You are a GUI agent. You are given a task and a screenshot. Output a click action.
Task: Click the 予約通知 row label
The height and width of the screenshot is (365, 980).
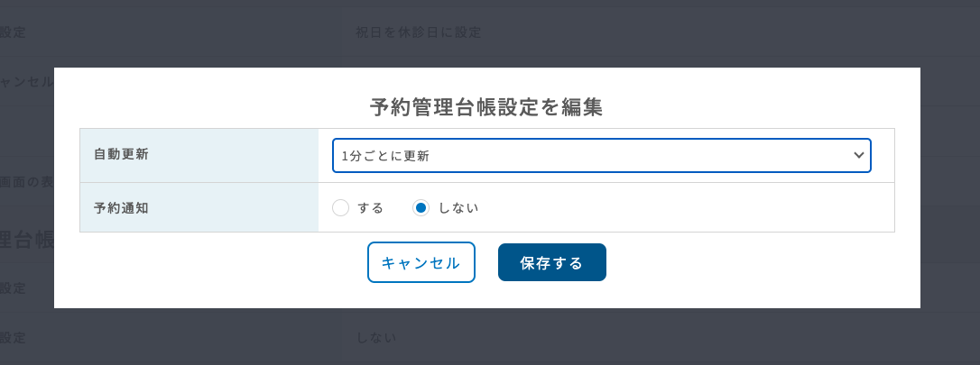pos(121,207)
